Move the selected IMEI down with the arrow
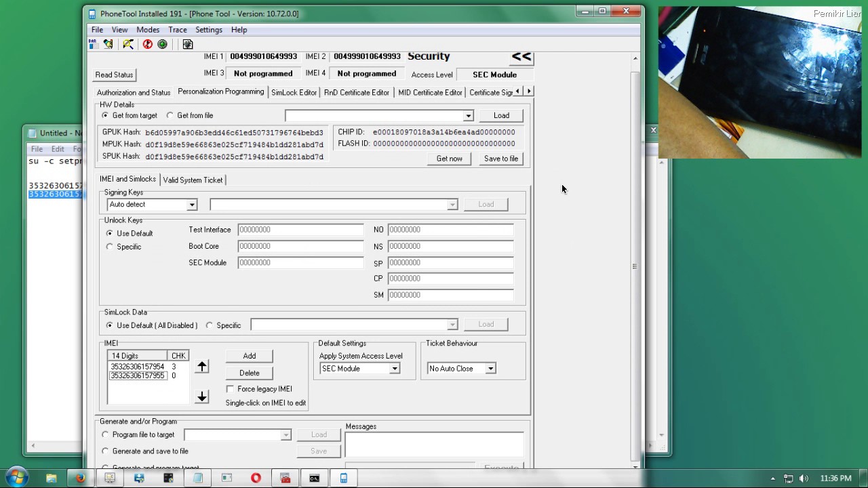Viewport: 868px width, 488px height. tap(202, 396)
